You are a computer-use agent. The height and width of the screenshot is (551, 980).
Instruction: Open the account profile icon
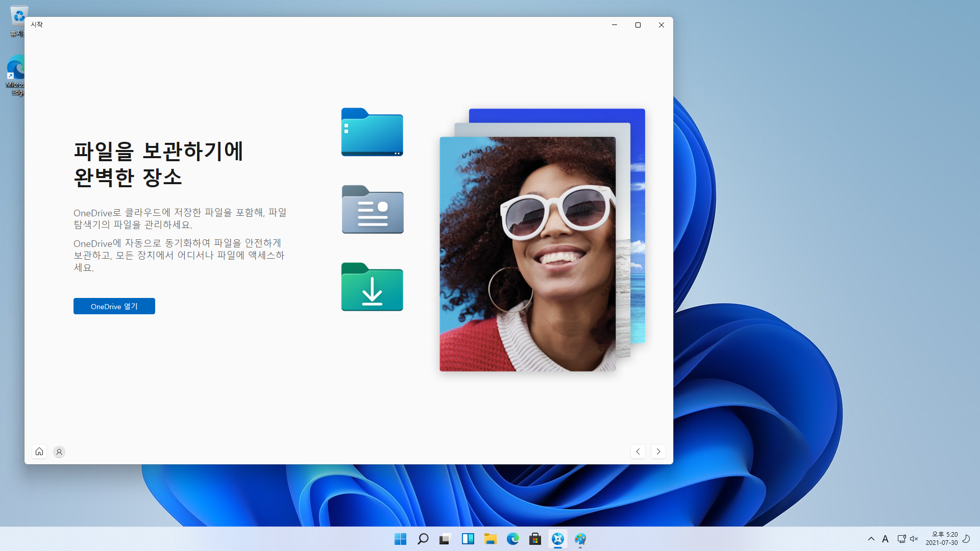pos(59,452)
